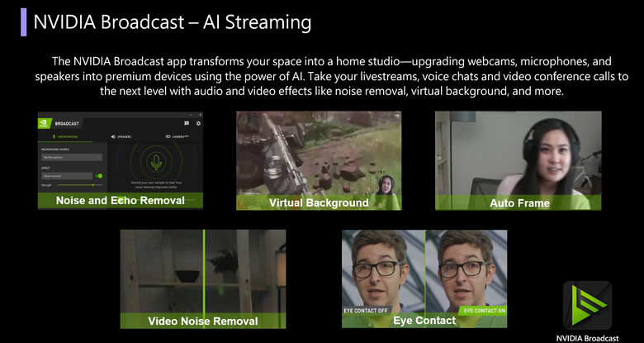Image resolution: width=644 pixels, height=343 pixels.
Task: Click the NVIDIA logo in Broadcast header
Action: tap(44, 123)
